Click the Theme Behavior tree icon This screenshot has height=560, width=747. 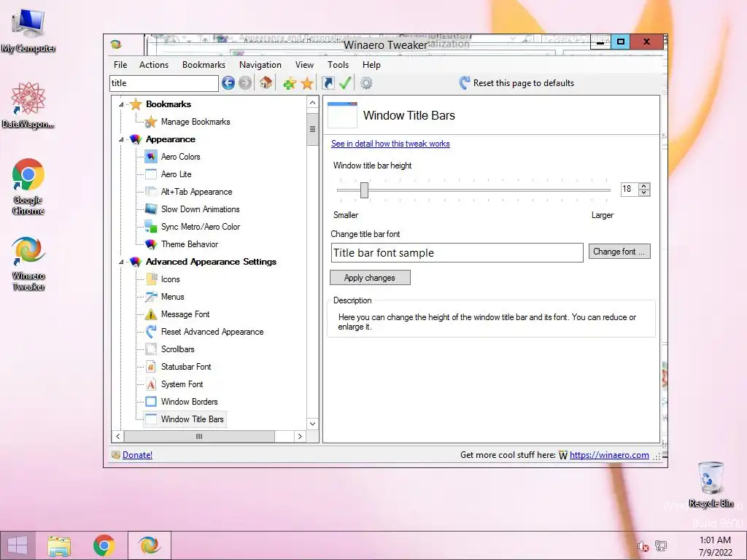[x=151, y=244]
